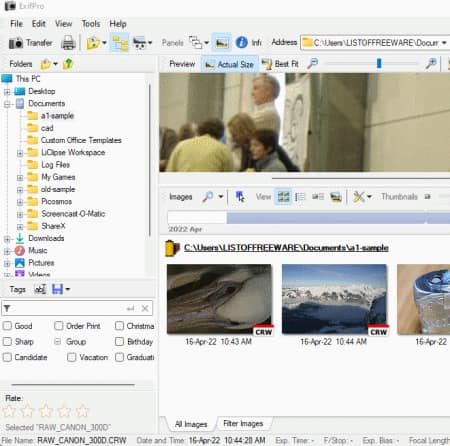Screen dimensions: 450x446
Task: Collapse the Documents tree node
Action: pos(7,104)
